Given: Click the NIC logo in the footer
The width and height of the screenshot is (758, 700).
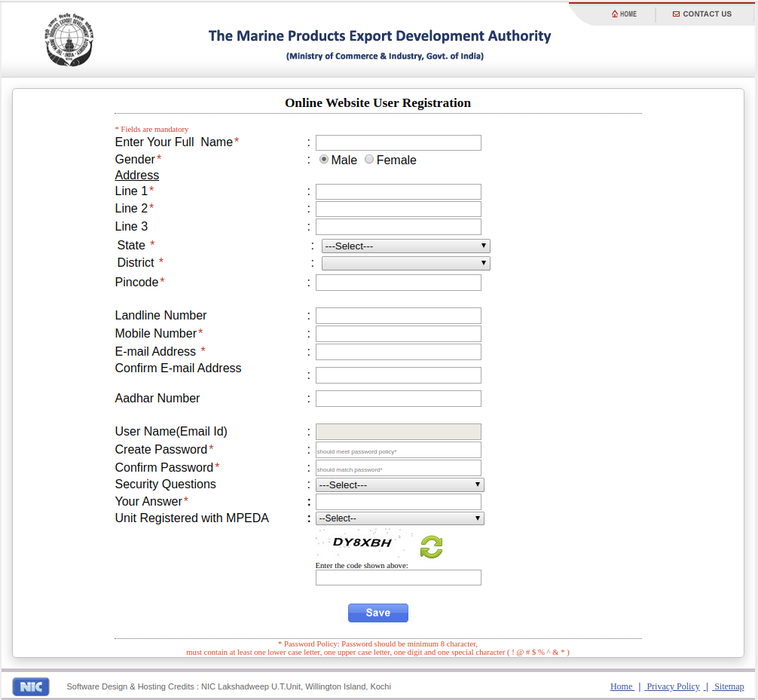Looking at the screenshot, I should point(30,686).
